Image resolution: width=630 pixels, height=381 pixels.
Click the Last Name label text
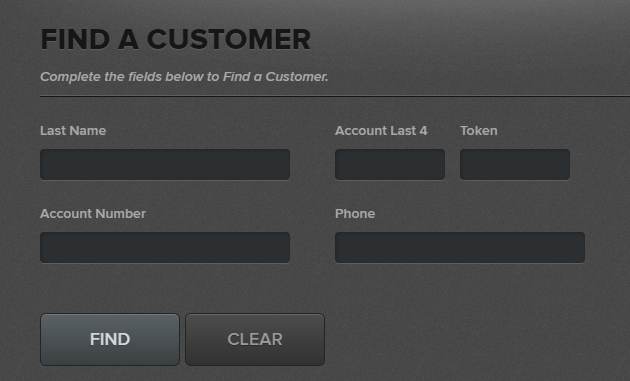click(73, 131)
